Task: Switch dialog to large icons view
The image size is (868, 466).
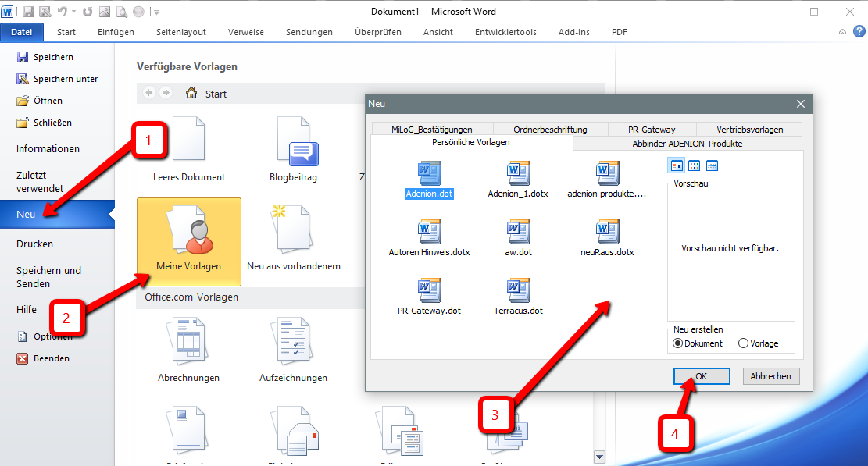Action: pyautogui.click(x=677, y=165)
